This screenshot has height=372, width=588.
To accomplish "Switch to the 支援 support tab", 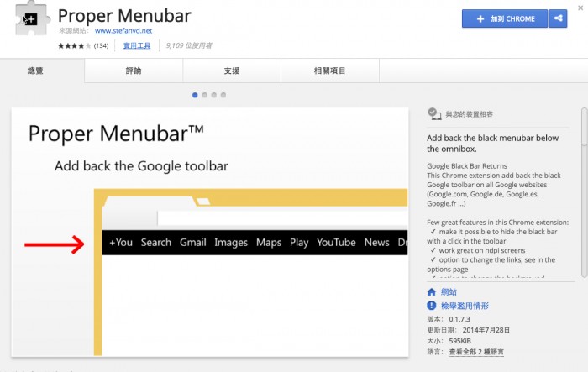I will [x=232, y=71].
